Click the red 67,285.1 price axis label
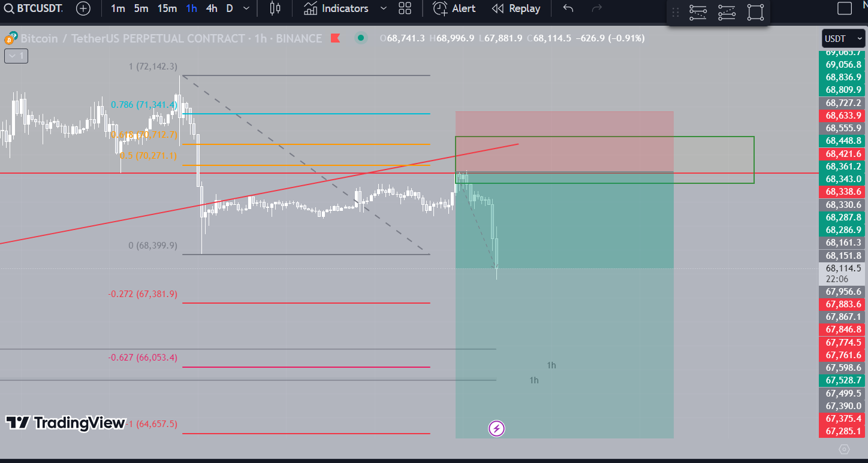Viewport: 868px width, 463px height. coord(843,431)
